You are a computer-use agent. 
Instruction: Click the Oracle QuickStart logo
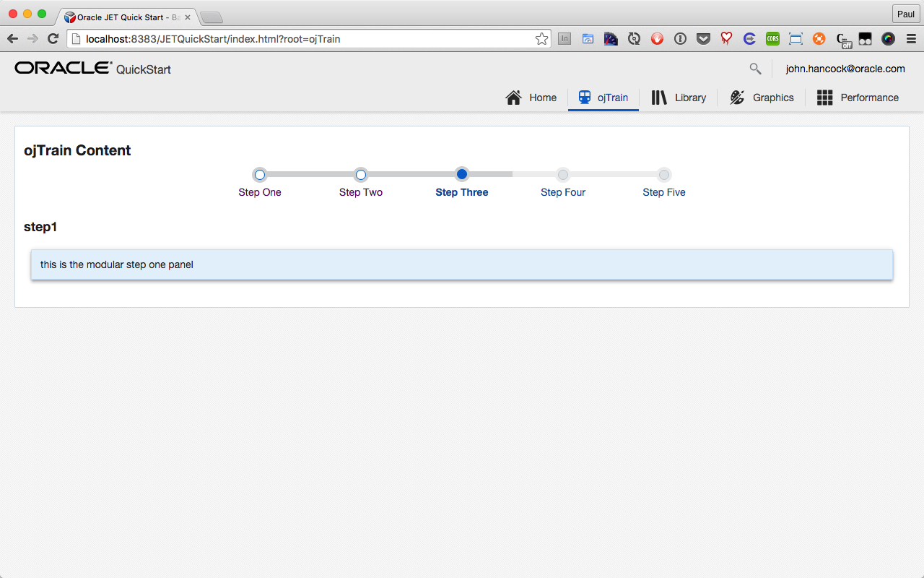coord(92,69)
